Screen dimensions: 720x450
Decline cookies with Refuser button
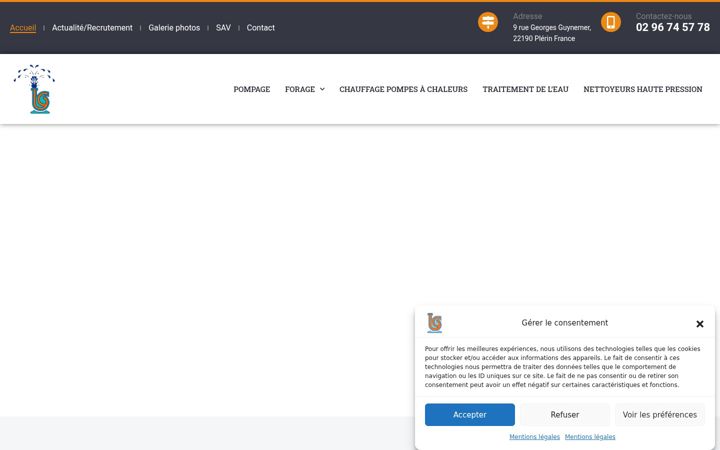(x=565, y=415)
